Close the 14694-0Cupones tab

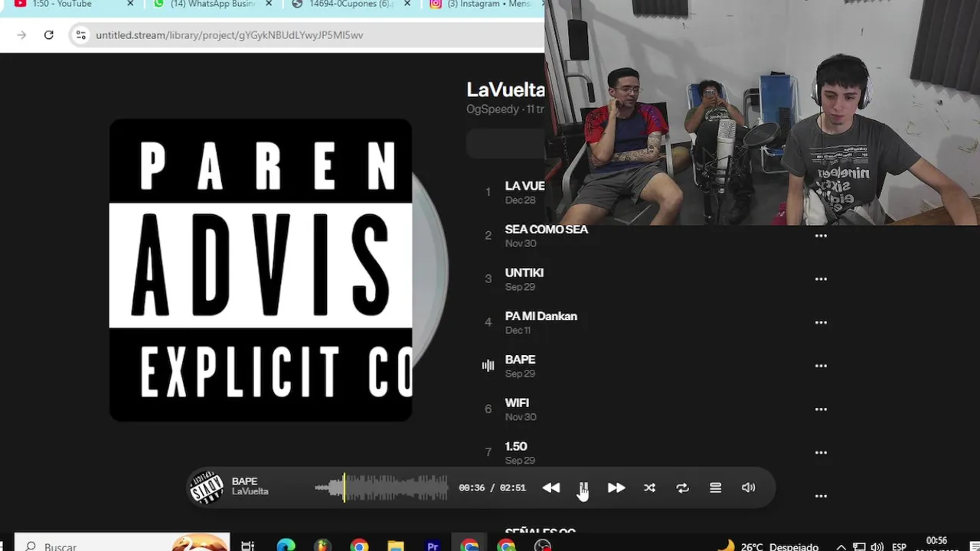coord(407,4)
